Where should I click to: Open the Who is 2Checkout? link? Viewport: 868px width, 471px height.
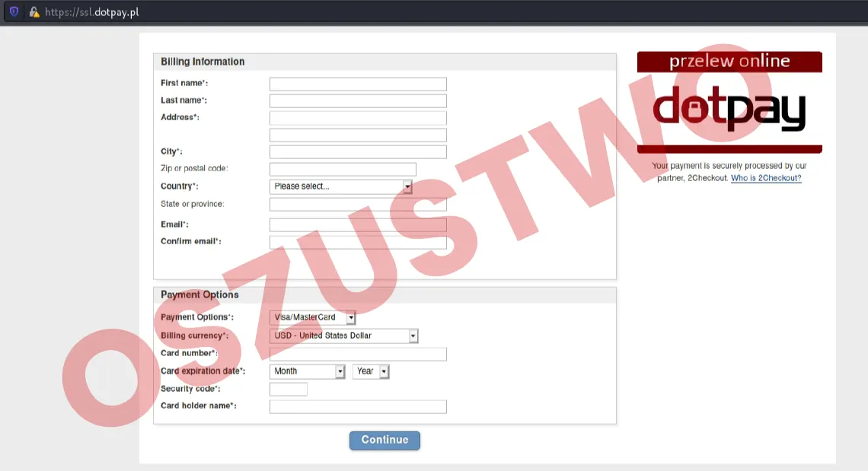click(x=766, y=178)
